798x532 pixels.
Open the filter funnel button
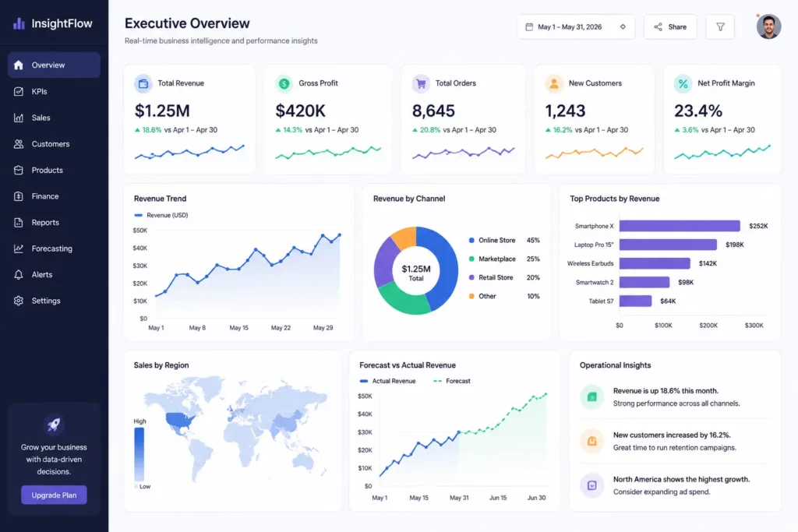(720, 27)
